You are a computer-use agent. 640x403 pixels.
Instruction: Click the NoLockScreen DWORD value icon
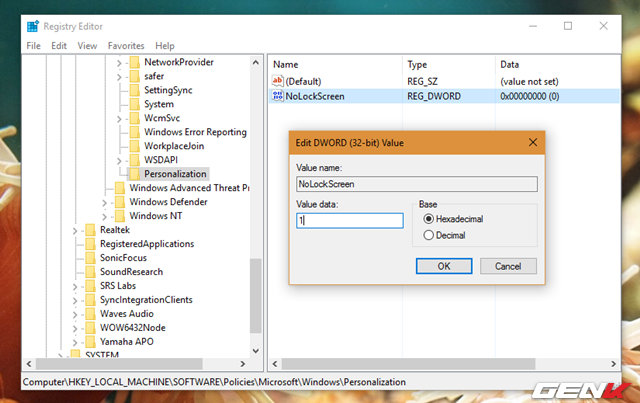click(x=278, y=96)
